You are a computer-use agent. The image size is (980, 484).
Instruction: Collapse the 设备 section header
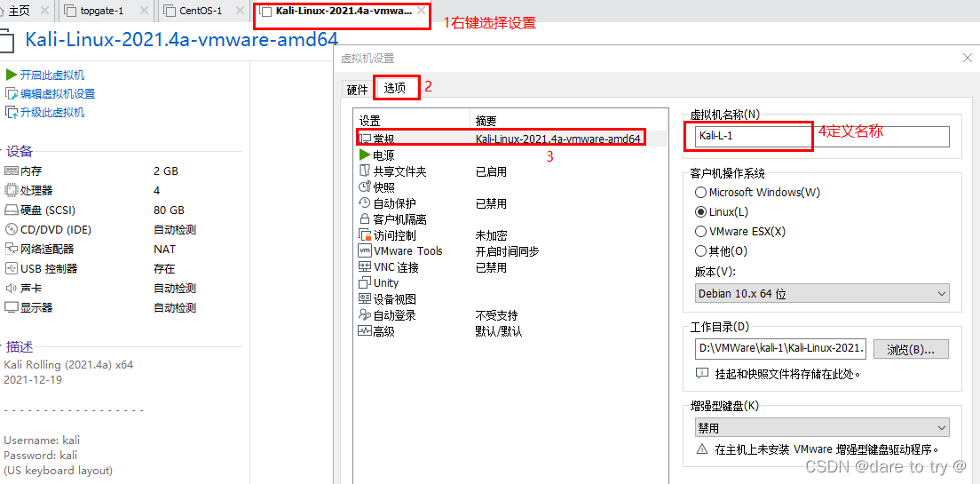point(20,151)
